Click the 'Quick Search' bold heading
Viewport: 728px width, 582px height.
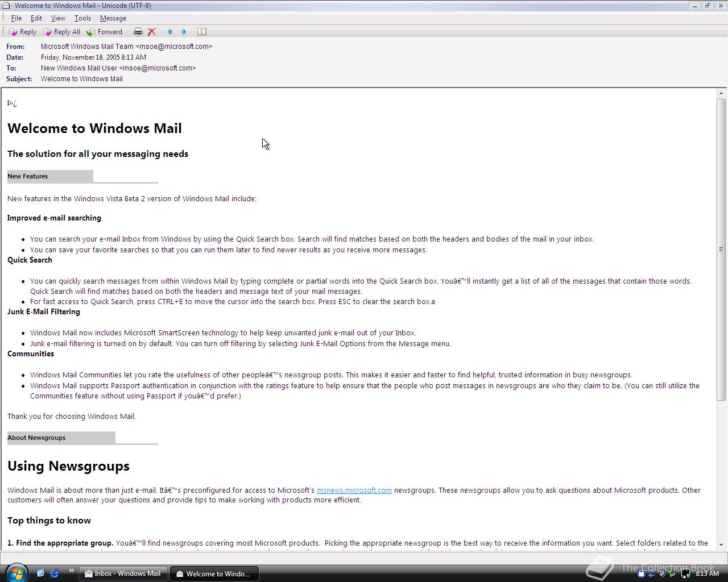[30, 260]
